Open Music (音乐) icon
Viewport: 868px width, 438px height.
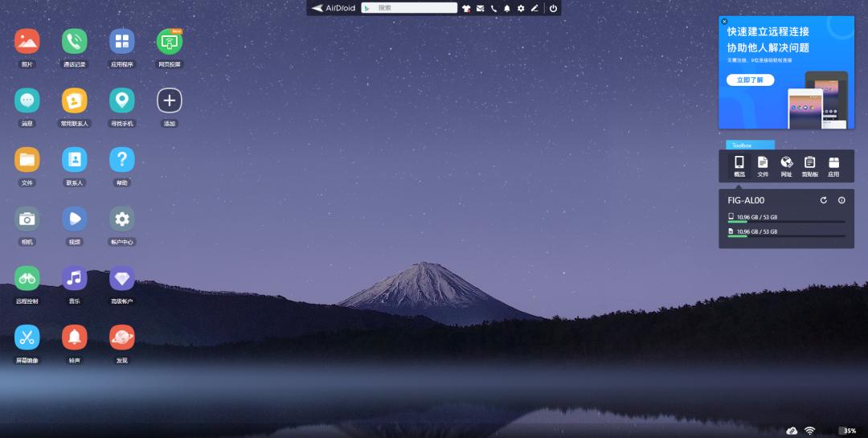point(75,279)
